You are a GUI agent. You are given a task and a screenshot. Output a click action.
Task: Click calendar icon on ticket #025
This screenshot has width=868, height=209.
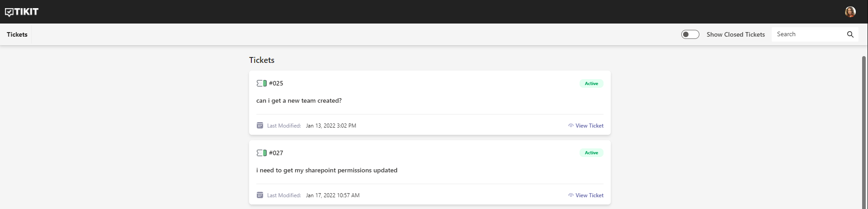point(260,125)
